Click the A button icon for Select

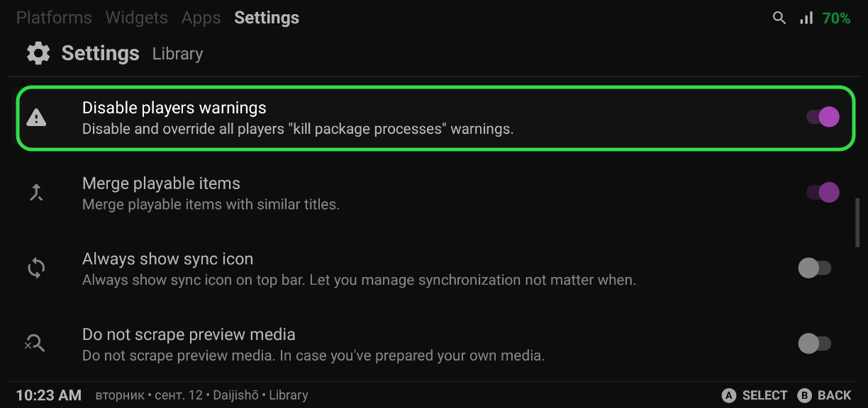pos(728,395)
